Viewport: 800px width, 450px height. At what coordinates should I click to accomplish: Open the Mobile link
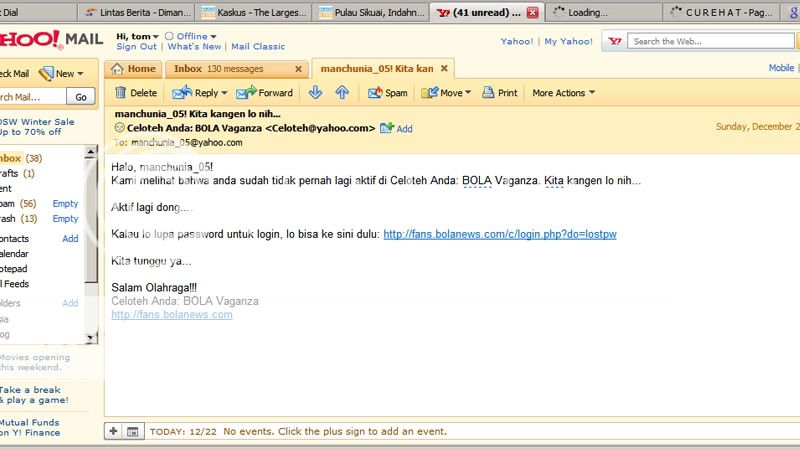[x=781, y=68]
